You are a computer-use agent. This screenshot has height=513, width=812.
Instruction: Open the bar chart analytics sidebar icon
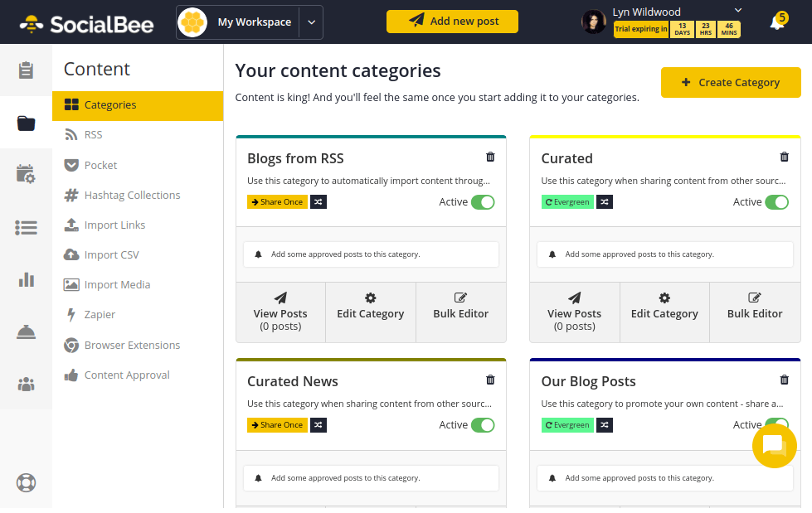26,280
